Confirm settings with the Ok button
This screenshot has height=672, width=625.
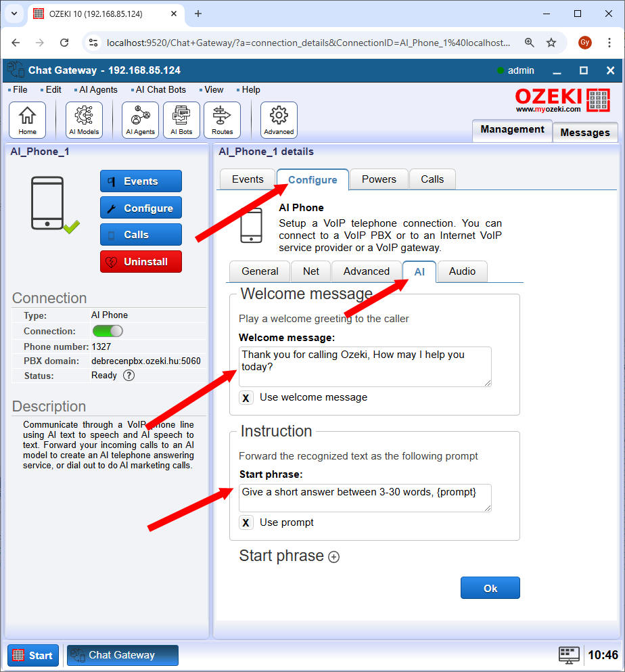490,588
